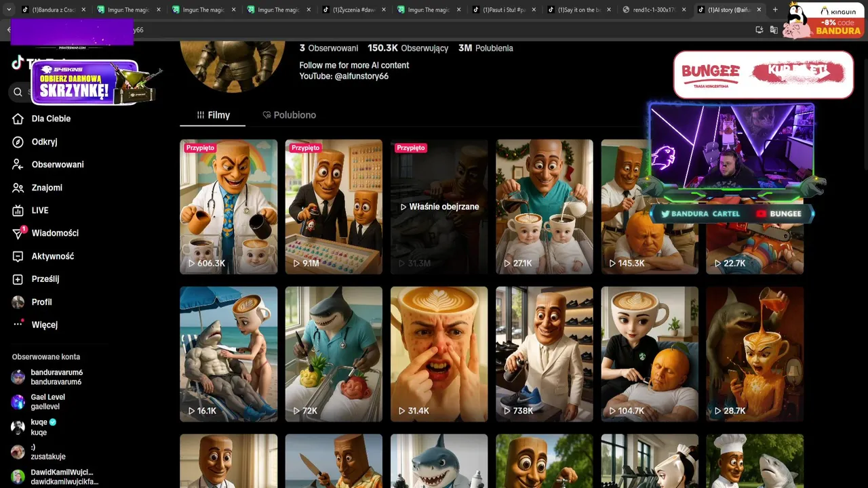Image resolution: width=868 pixels, height=488 pixels.
Task: Go to the Obserwowani following feed
Action: click(x=48, y=165)
